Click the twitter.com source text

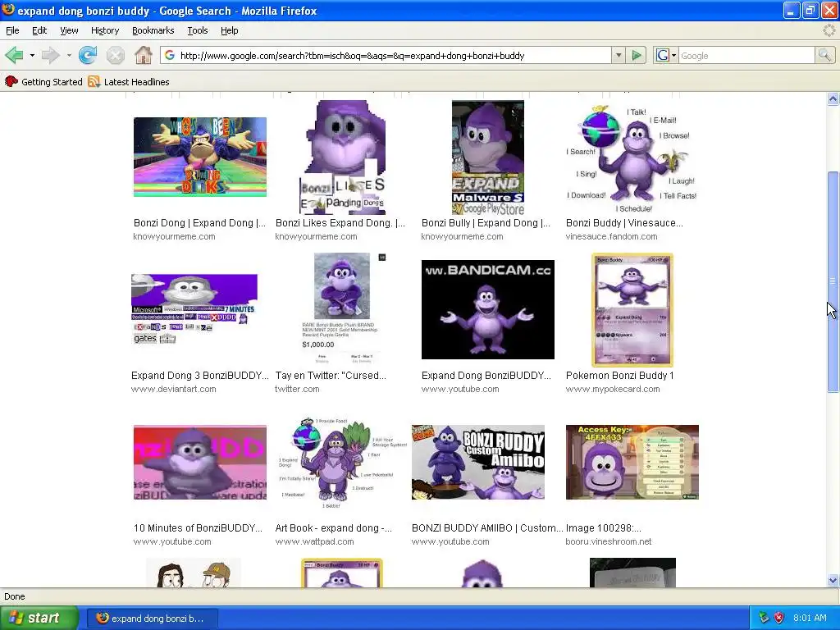coord(297,389)
